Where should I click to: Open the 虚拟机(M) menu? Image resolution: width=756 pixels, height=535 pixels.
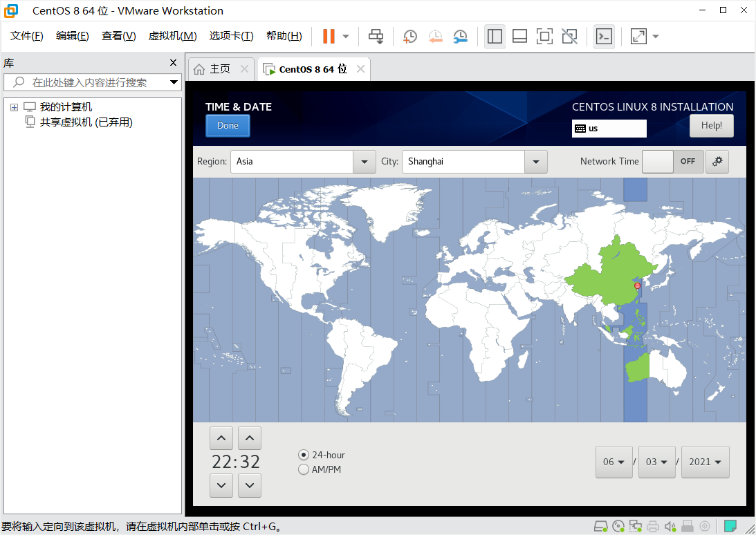coord(173,36)
